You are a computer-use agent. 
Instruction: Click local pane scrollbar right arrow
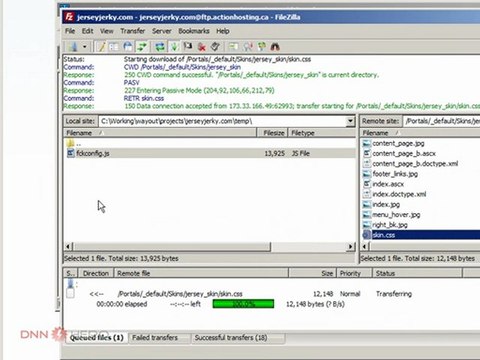click(x=350, y=247)
